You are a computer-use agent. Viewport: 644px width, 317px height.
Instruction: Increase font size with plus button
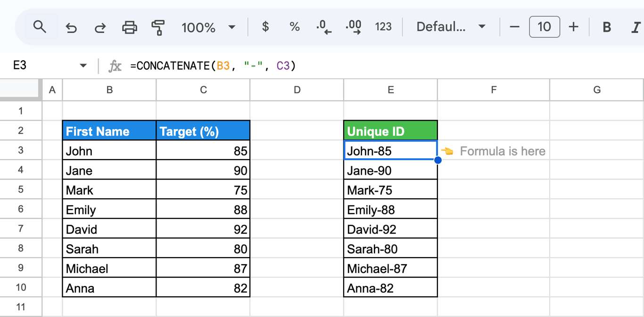573,27
